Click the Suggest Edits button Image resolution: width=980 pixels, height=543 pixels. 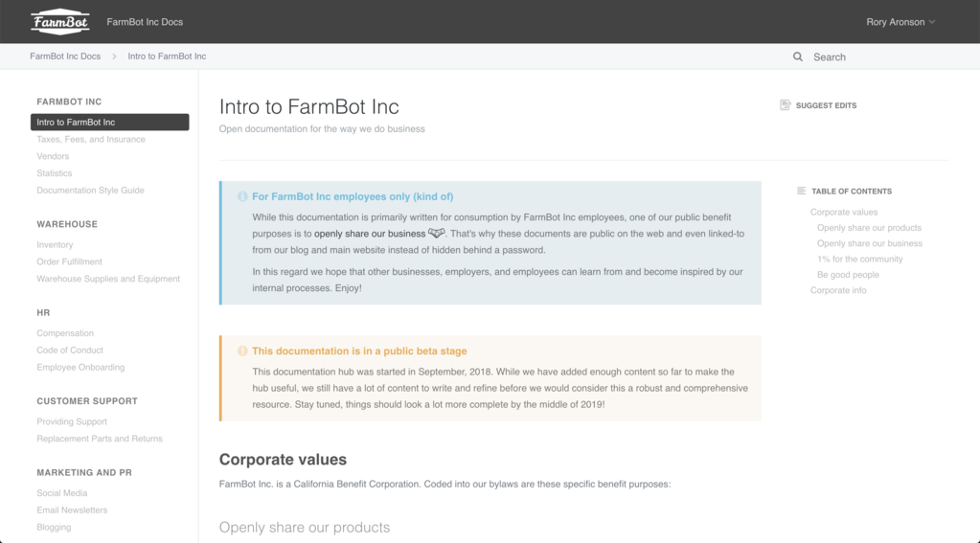point(825,105)
